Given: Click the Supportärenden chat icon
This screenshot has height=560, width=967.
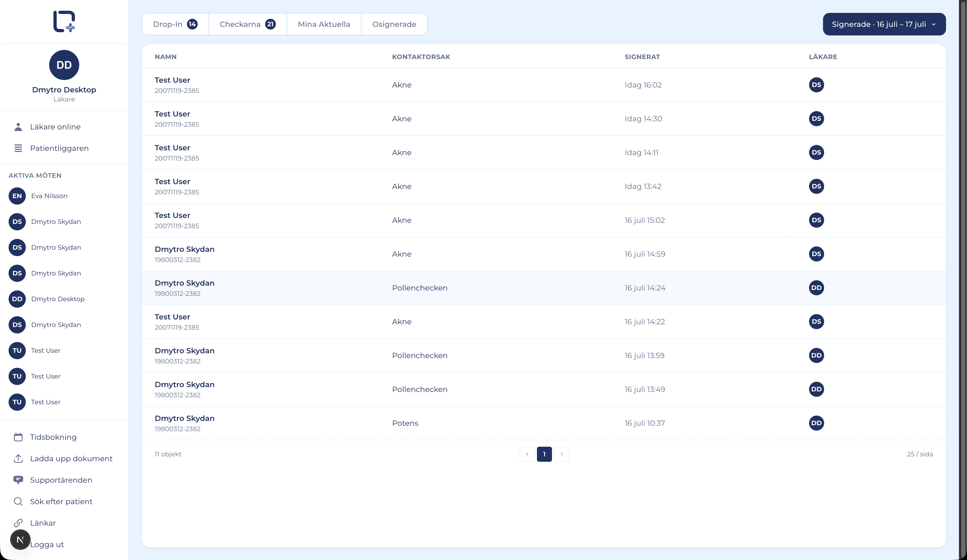Looking at the screenshot, I should [18, 480].
